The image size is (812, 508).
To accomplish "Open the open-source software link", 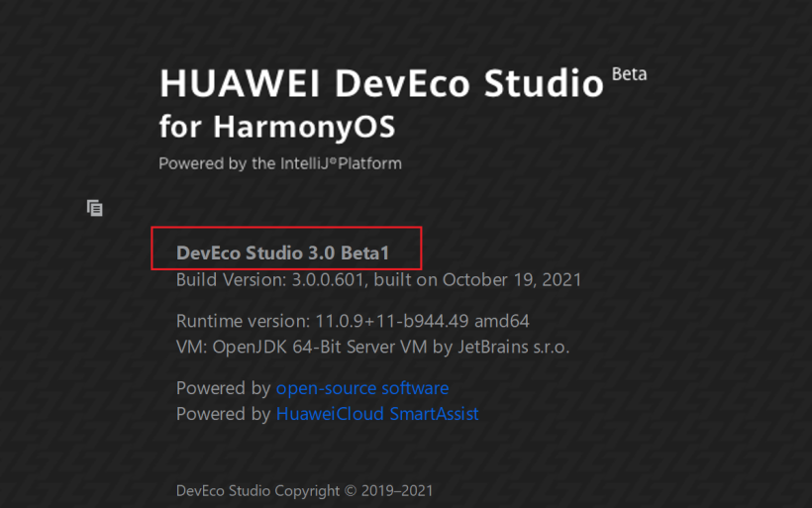I will point(361,388).
